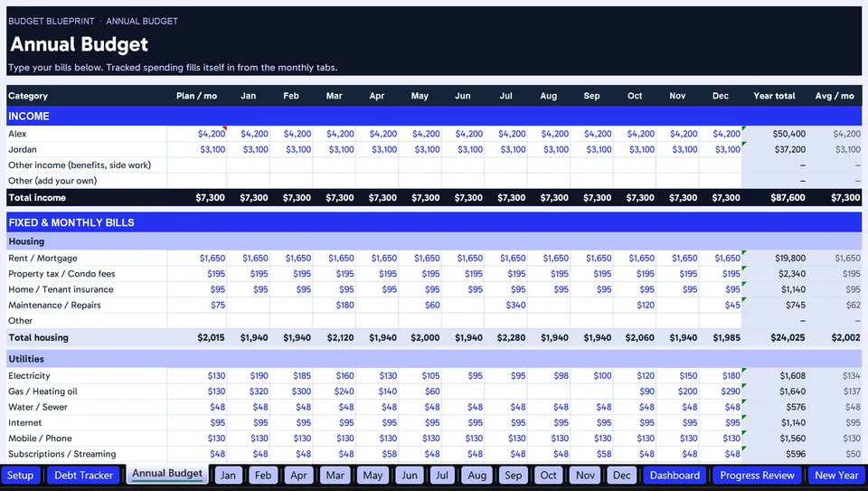Click the Total housing row label

tap(38, 337)
